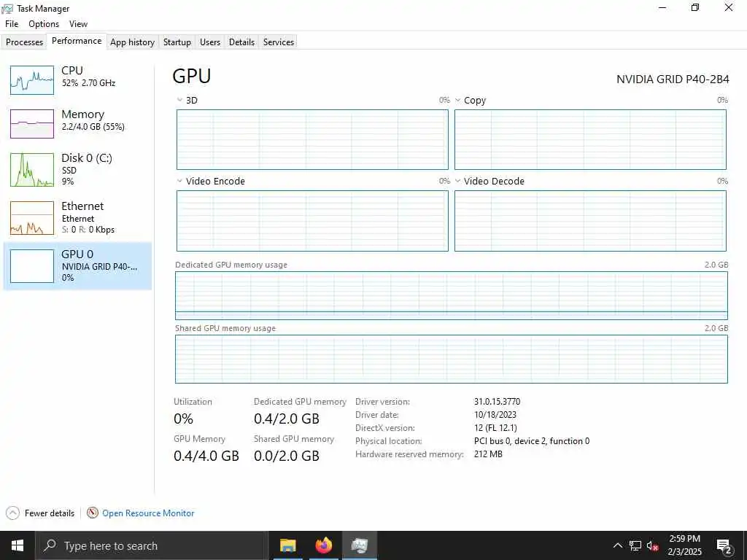This screenshot has width=747, height=560.
Task: Open the Video Decode engine dropdown
Action: coord(458,181)
